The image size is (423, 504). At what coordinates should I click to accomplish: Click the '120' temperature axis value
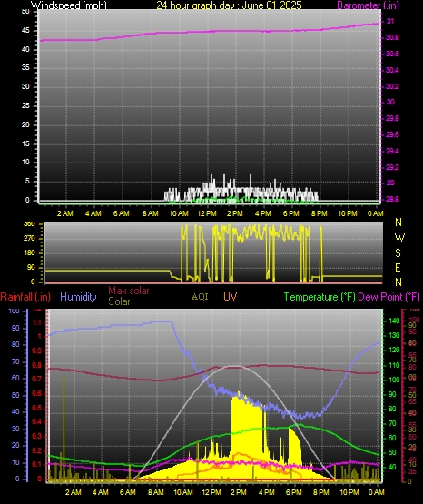coord(394,350)
